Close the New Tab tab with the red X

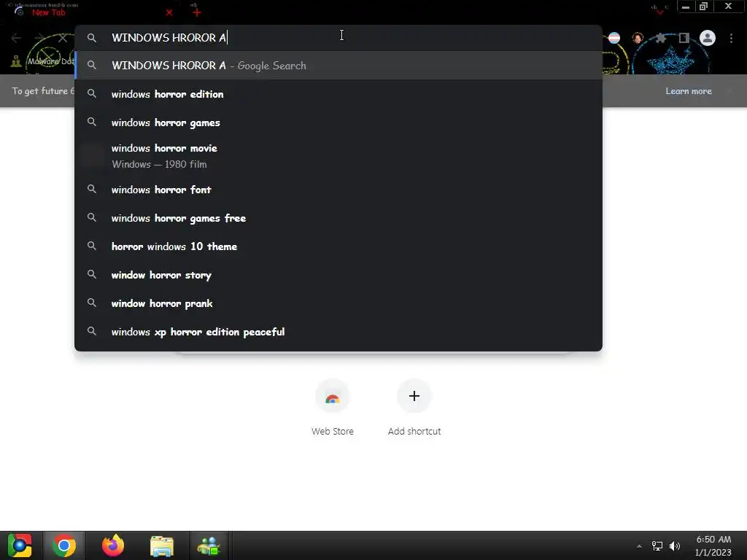click(x=169, y=12)
